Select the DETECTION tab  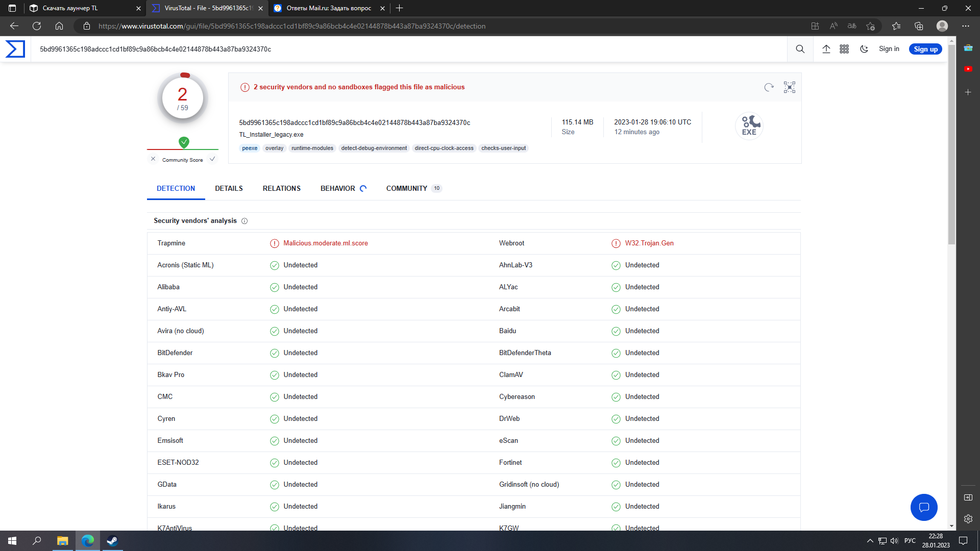[176, 188]
